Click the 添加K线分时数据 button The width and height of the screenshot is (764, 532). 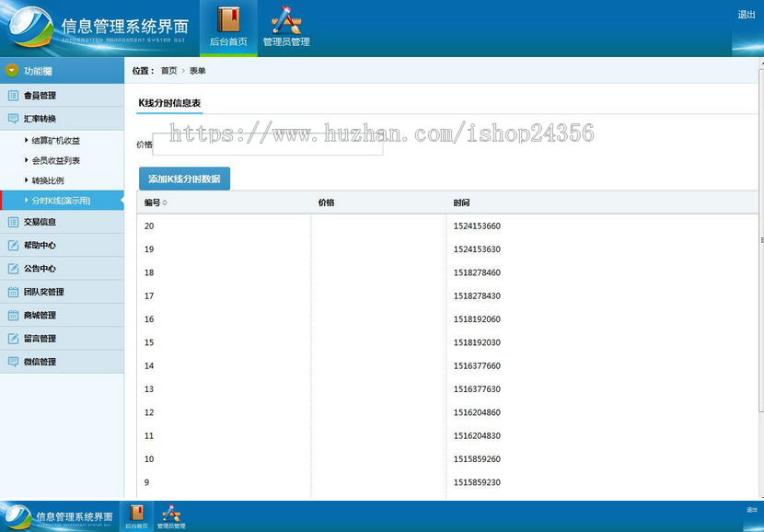tap(184, 179)
